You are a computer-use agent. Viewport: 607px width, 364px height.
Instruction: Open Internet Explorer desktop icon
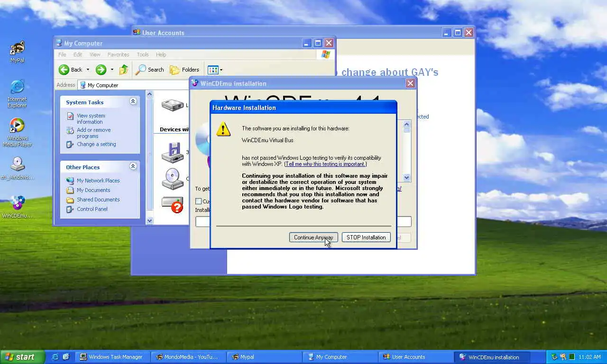(18, 94)
